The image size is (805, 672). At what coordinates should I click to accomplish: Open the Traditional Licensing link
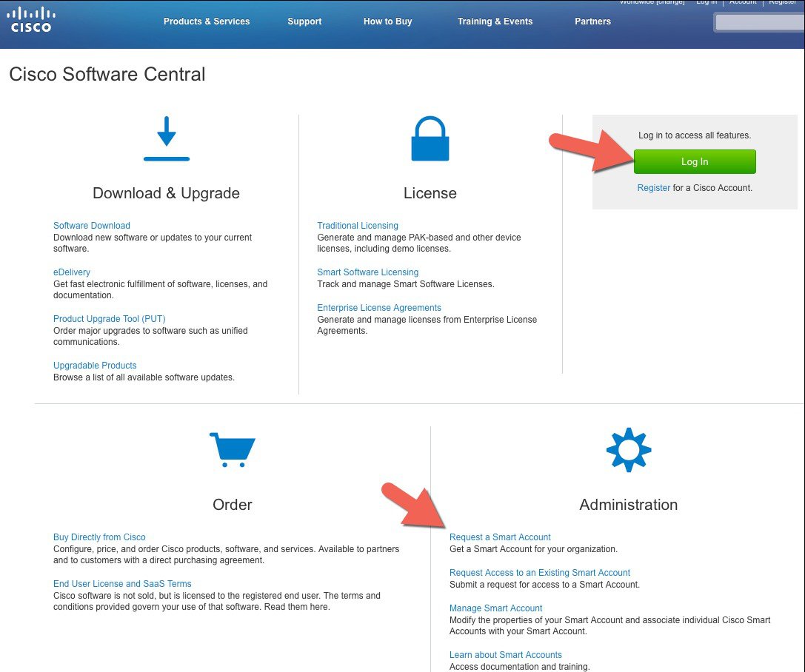click(x=358, y=225)
